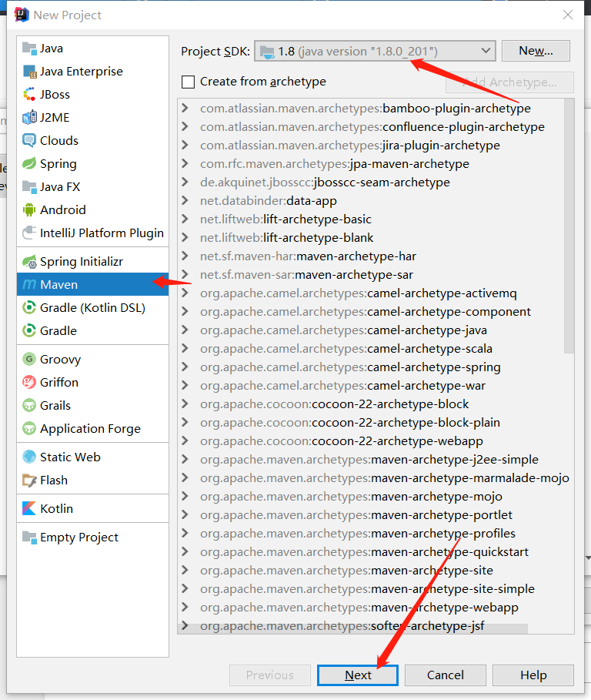Select Static Web label
Image resolution: width=591 pixels, height=700 pixels.
70,457
